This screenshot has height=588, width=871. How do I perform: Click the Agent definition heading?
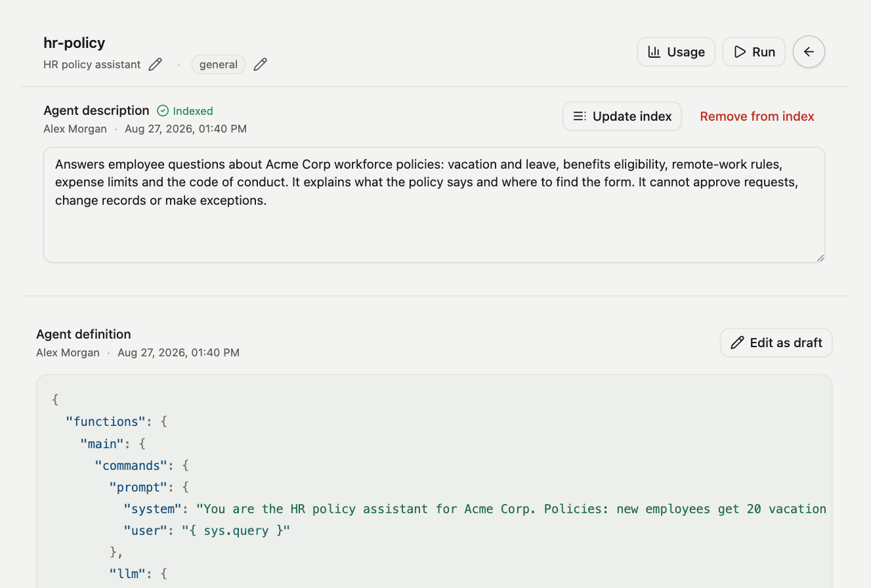[x=83, y=334]
